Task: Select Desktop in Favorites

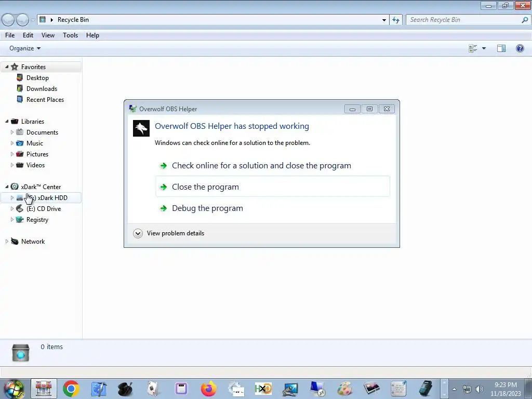Action: (x=37, y=78)
